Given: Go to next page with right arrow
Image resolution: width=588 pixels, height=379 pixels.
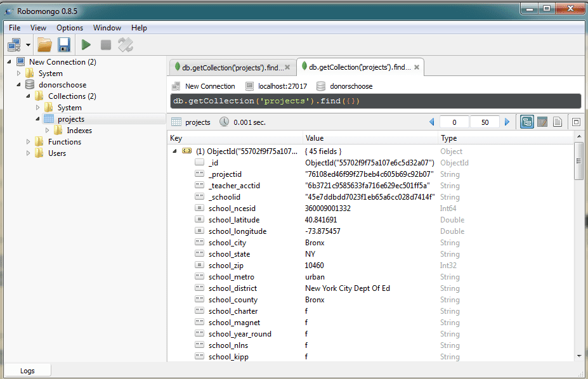Looking at the screenshot, I should (507, 122).
